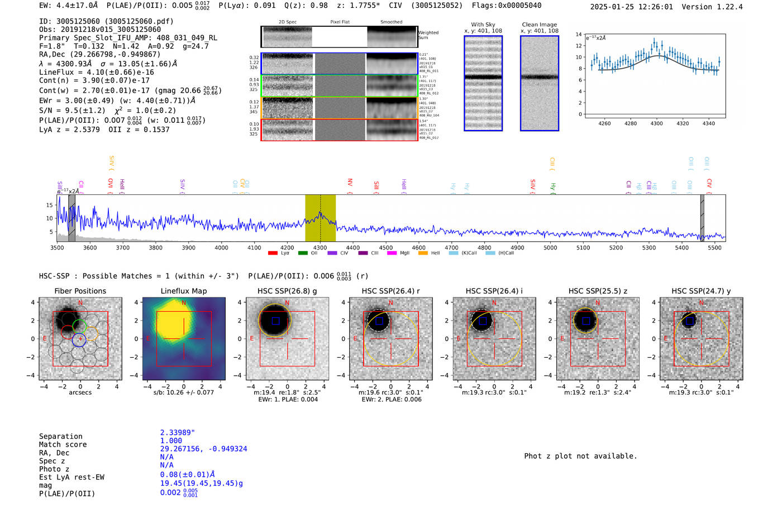Pick the orange HeII legend swatch

click(423, 253)
